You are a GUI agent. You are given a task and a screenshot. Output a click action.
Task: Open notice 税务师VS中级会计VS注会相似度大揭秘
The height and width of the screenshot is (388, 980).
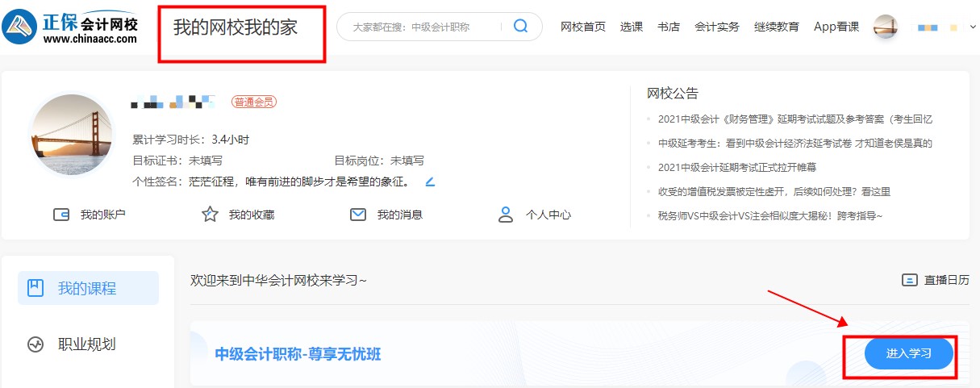tap(770, 216)
